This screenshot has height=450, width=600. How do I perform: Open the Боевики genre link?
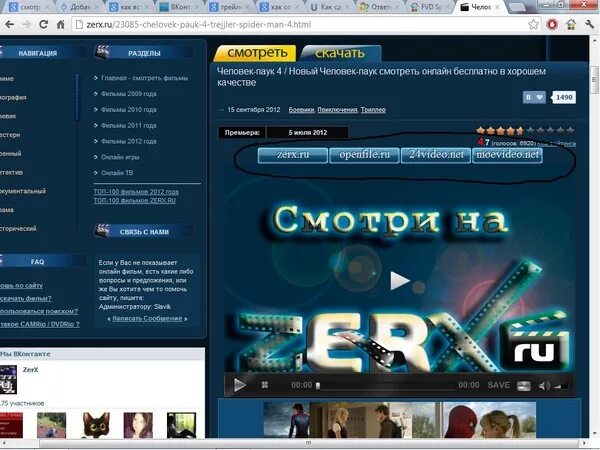tap(301, 110)
